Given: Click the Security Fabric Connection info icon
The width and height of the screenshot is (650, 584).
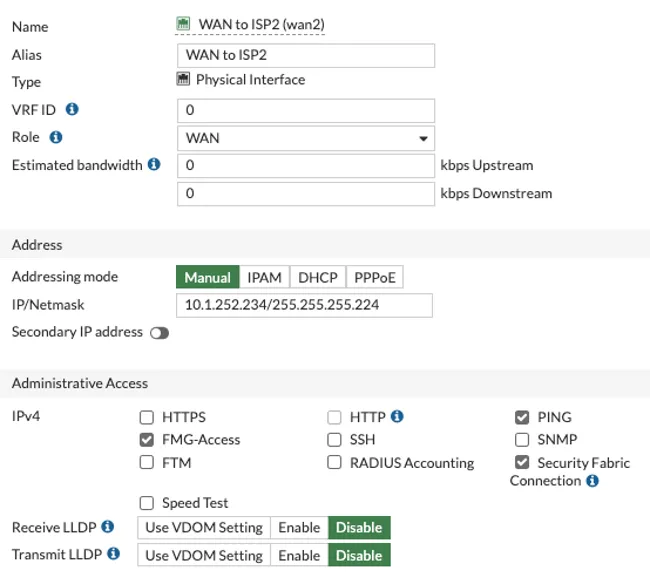Looking at the screenshot, I should (592, 480).
